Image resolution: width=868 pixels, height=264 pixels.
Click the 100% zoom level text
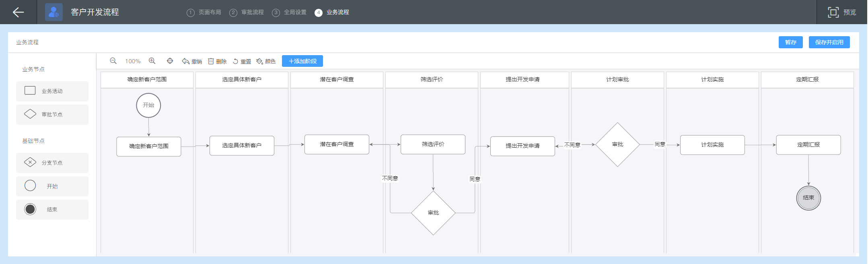133,61
